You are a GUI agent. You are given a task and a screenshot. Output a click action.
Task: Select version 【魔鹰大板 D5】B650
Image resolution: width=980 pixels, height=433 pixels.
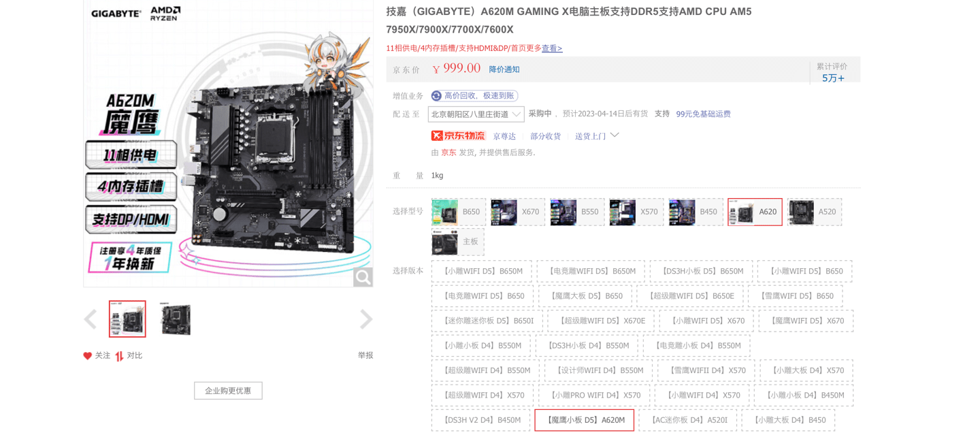[x=585, y=296]
